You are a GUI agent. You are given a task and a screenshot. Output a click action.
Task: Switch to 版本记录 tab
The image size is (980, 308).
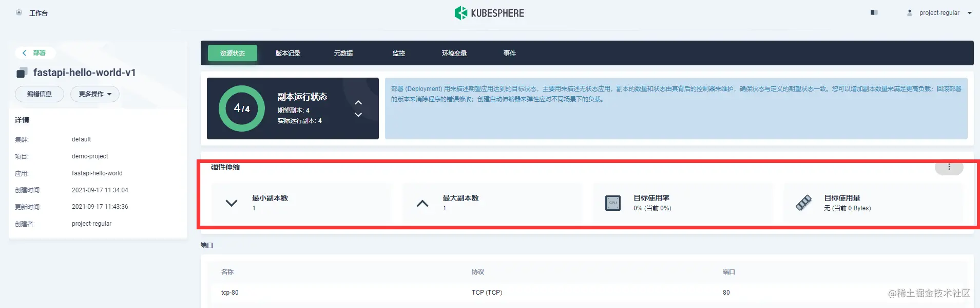coord(288,53)
